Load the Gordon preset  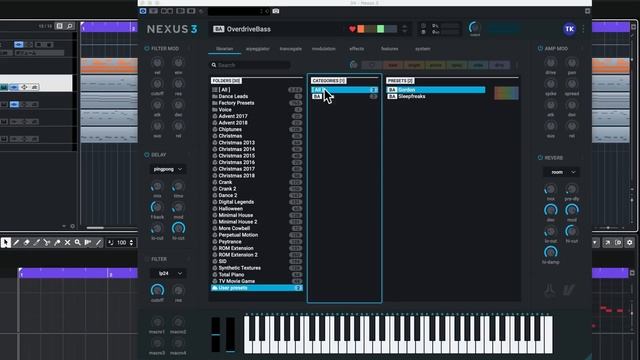(436, 90)
